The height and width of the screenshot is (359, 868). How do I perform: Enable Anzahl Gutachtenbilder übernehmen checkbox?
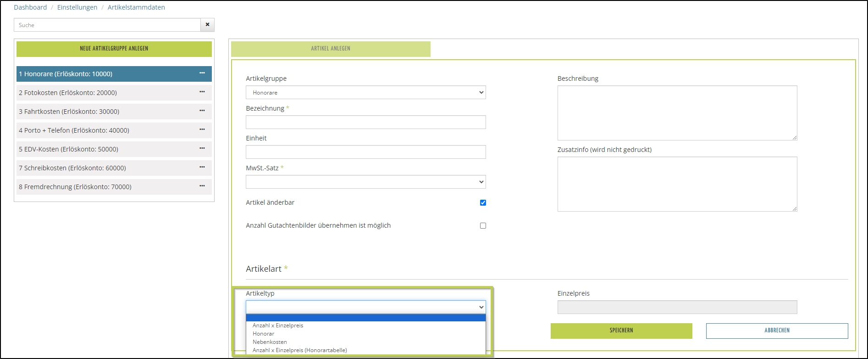483,225
